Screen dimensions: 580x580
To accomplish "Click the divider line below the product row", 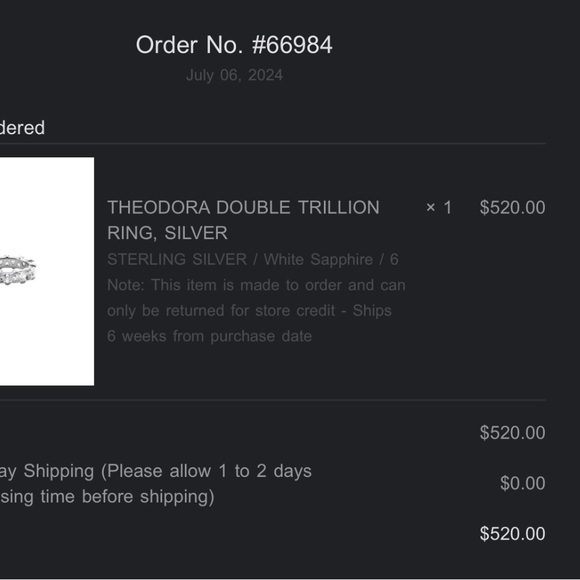I will coord(273,400).
